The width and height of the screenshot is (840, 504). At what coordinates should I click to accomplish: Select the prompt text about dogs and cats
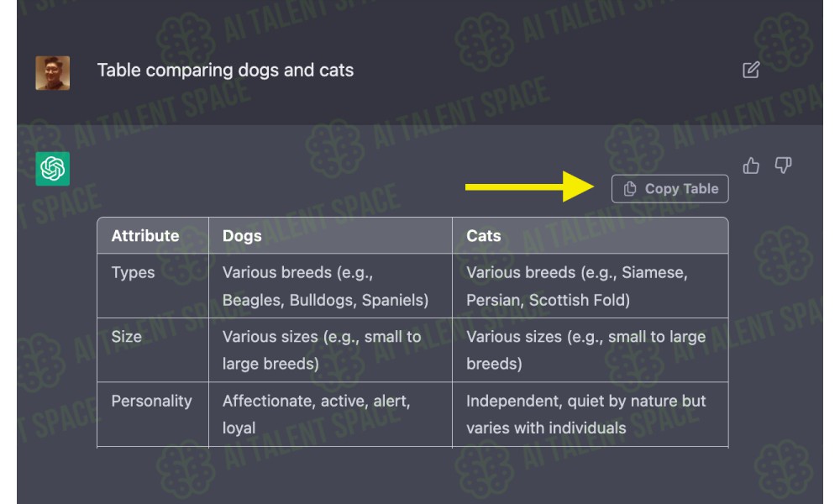point(225,71)
